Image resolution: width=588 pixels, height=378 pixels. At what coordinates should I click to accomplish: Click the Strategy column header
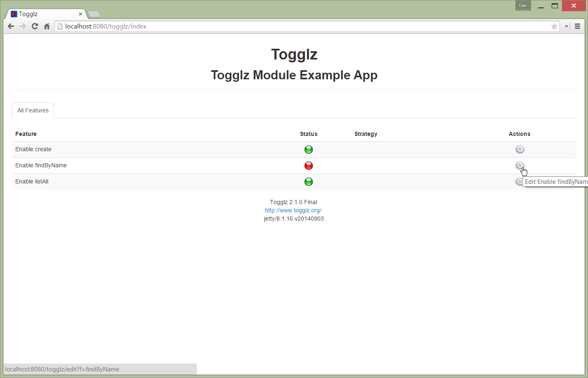366,134
